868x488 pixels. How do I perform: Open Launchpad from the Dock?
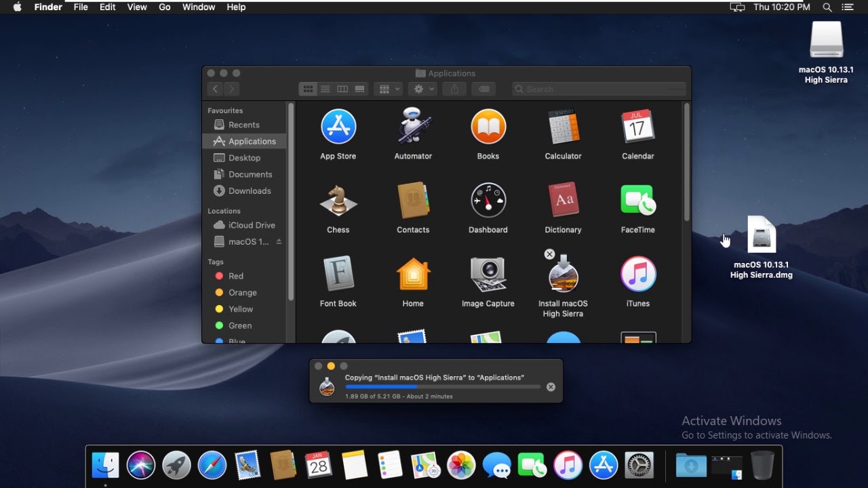point(176,465)
